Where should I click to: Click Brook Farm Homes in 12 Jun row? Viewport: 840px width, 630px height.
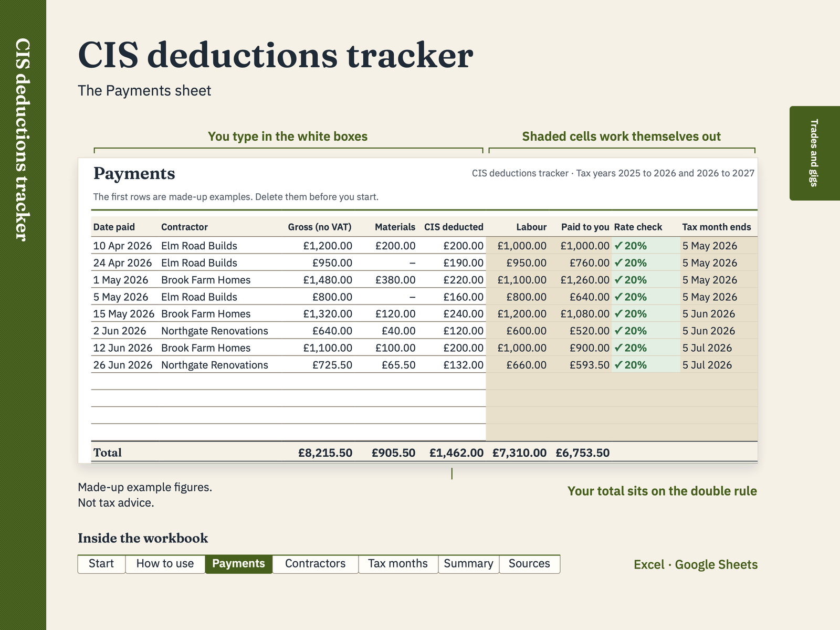206,348
